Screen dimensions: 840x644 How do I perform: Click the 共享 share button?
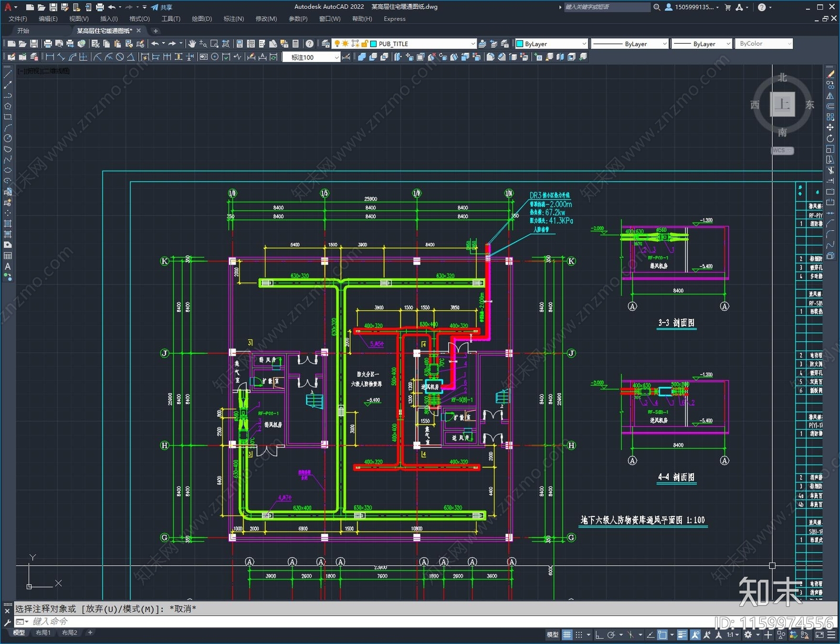point(162,7)
